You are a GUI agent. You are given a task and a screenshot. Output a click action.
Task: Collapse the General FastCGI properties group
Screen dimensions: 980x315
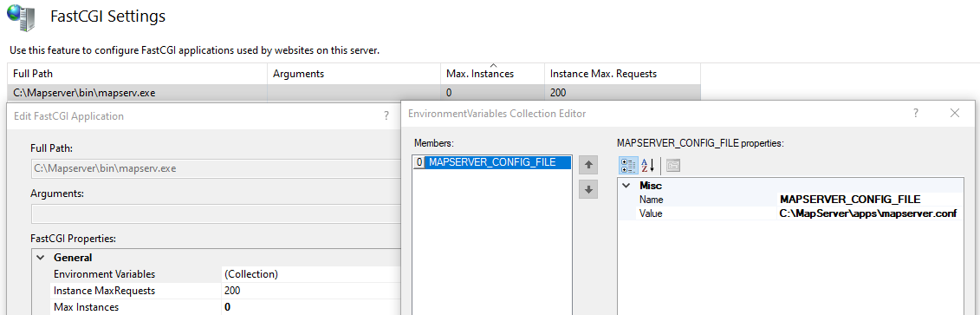tap(41, 258)
